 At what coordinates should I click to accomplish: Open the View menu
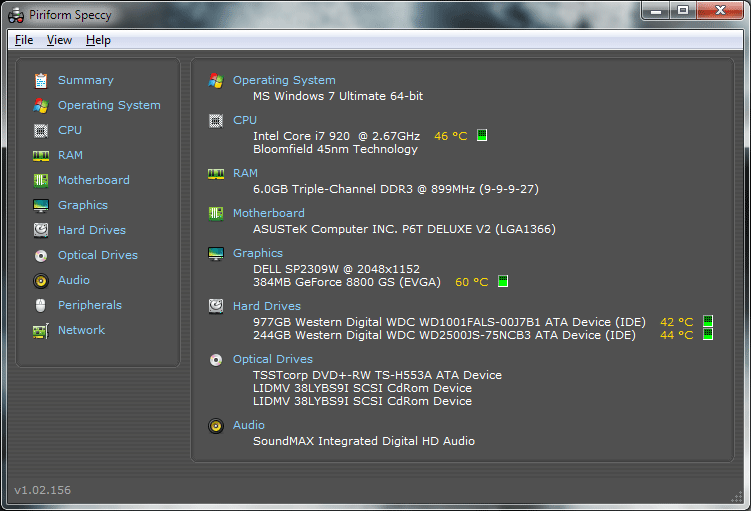[59, 40]
